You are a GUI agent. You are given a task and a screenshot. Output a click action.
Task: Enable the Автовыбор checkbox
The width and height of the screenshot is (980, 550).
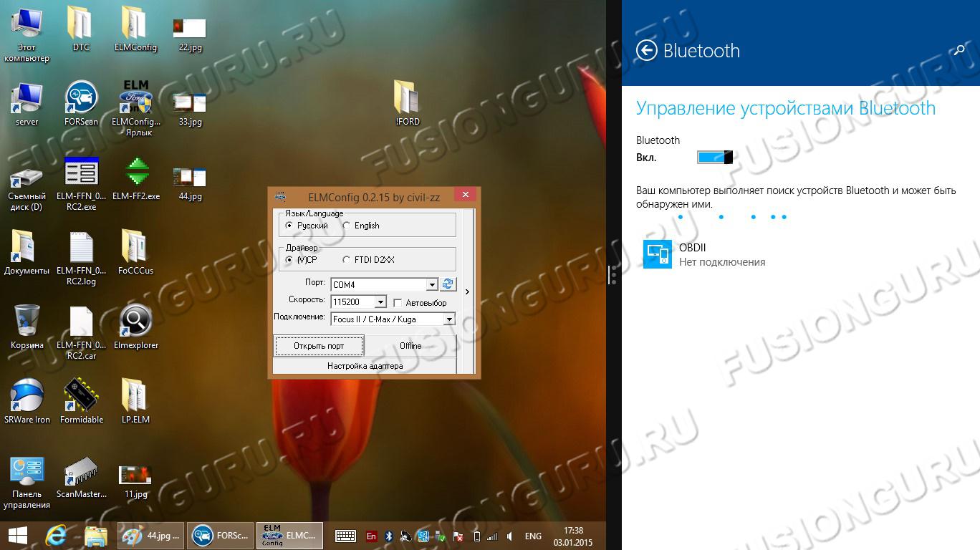click(398, 303)
